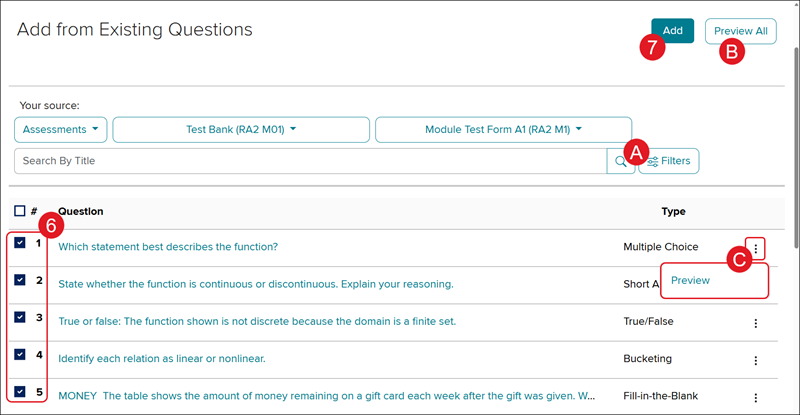Open the kebab menu for question 4
The image size is (800, 415).
click(756, 360)
